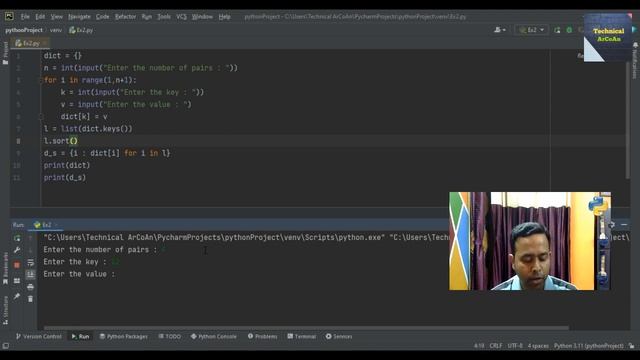640x360 pixels.
Task: Change the 4 spaces indent setting
Action: click(538, 346)
